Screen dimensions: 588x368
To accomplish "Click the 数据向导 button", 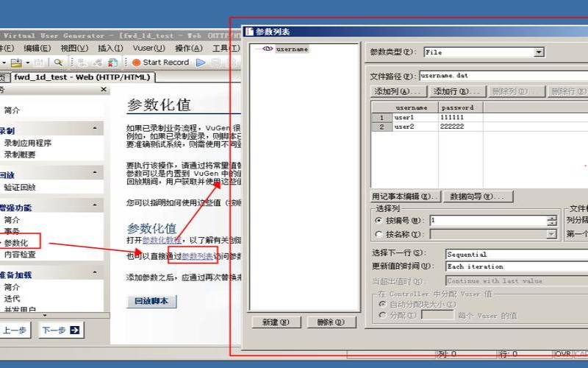I will (478, 197).
